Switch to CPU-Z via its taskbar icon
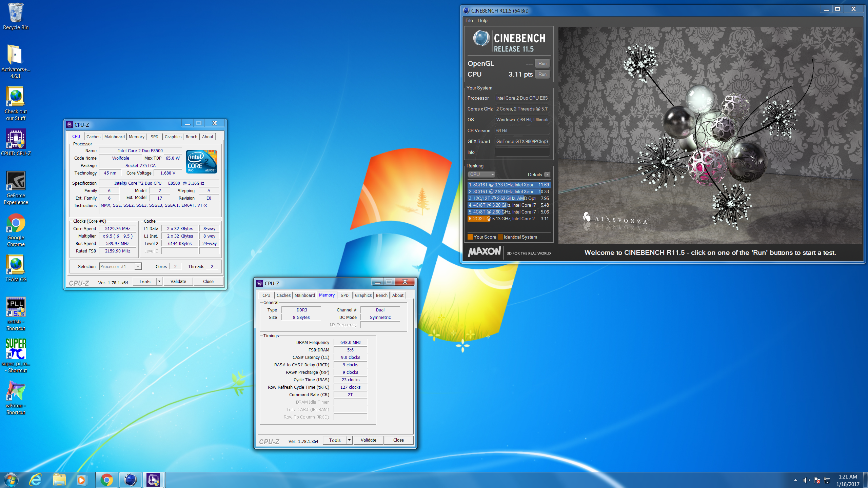The image size is (868, 488). 154,480
